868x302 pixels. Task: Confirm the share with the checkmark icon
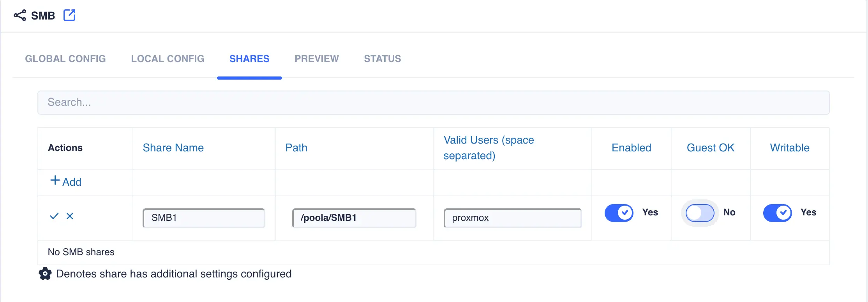coord(54,215)
